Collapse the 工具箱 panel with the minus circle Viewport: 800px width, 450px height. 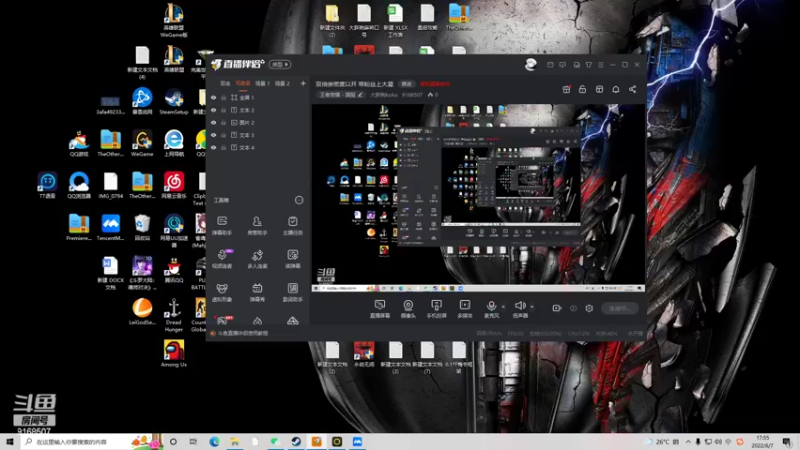point(299,200)
